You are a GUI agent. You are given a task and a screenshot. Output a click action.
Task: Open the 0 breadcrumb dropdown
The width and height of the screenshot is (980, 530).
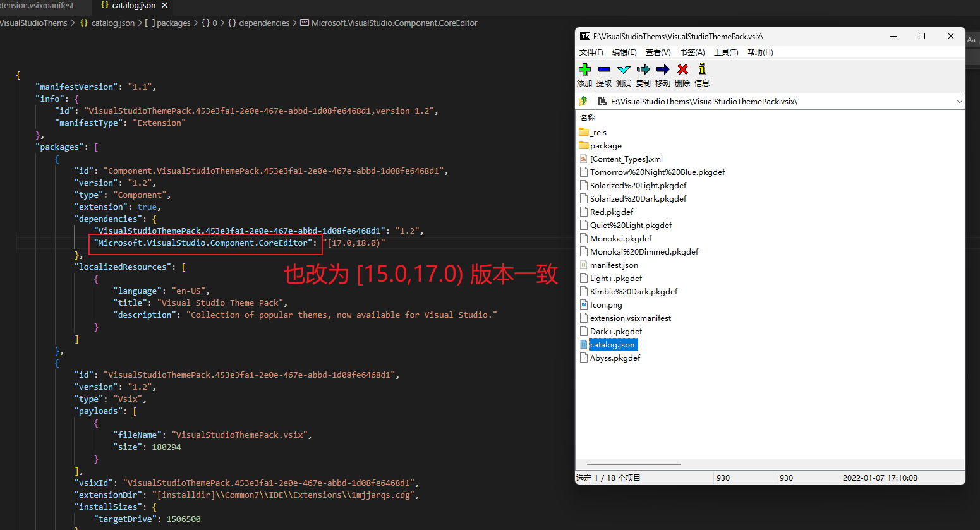tap(209, 23)
